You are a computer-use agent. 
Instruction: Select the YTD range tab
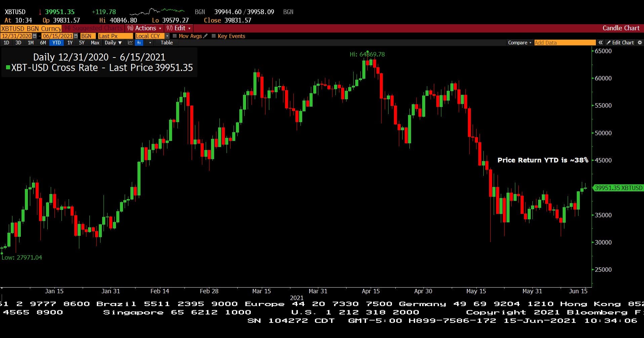coord(56,43)
